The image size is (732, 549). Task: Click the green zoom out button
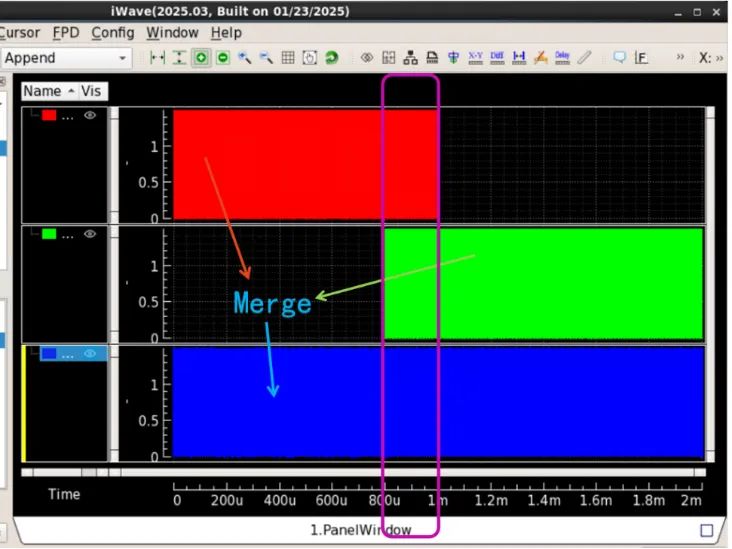tap(222, 58)
